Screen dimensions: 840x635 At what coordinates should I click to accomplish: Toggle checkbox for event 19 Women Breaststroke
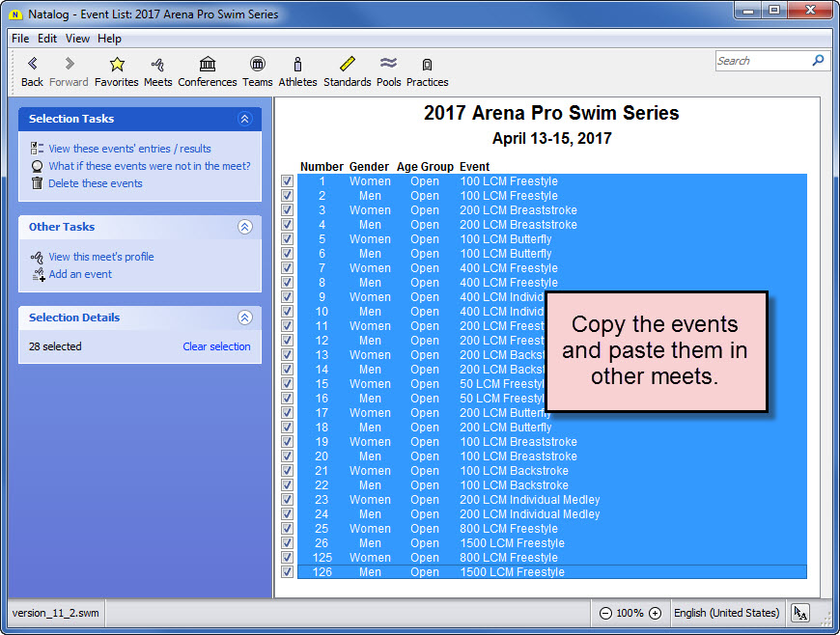pos(287,442)
